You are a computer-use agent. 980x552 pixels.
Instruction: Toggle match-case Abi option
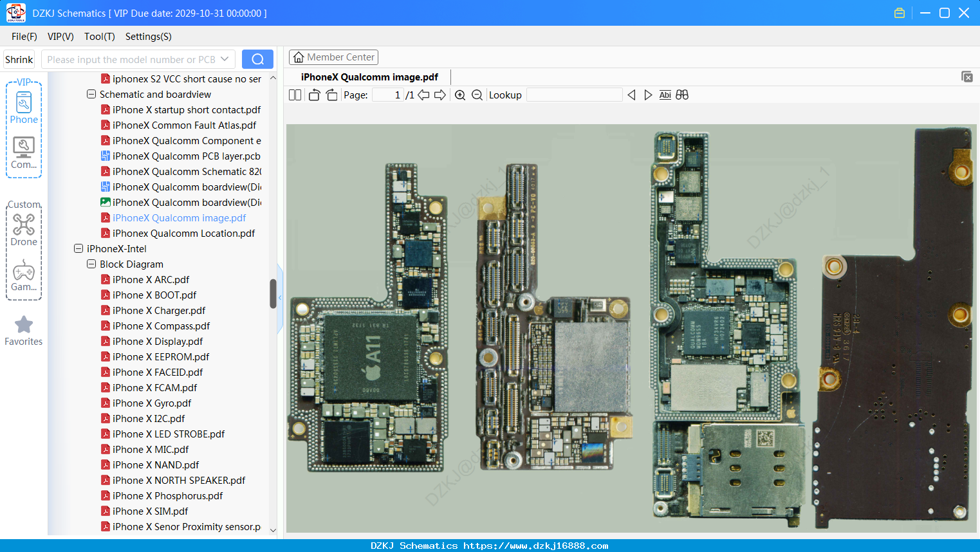coord(665,95)
